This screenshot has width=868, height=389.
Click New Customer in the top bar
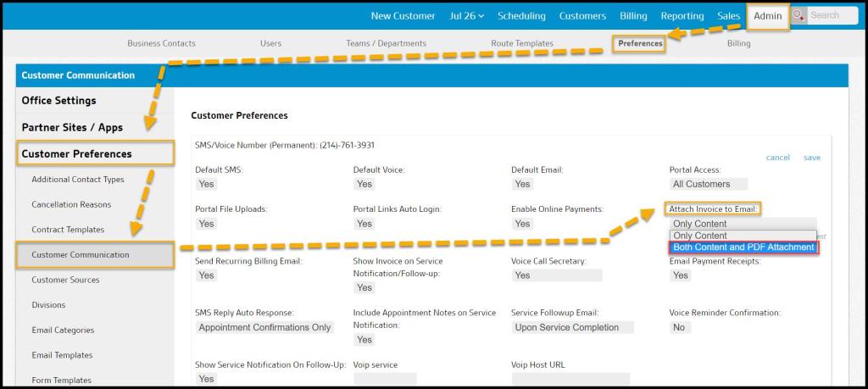pyautogui.click(x=403, y=16)
